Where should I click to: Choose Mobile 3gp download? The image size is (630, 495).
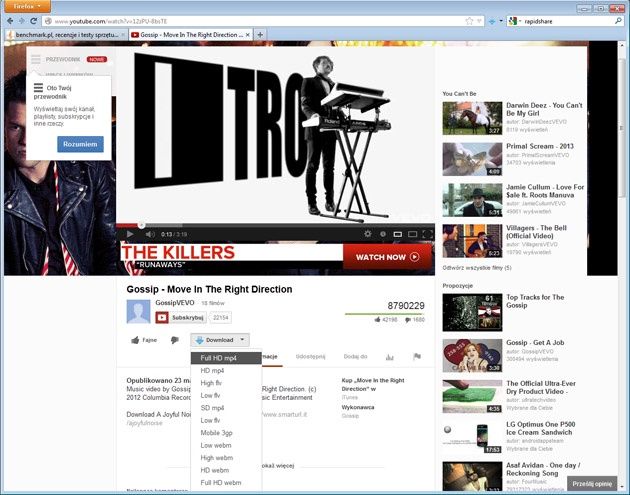point(226,433)
